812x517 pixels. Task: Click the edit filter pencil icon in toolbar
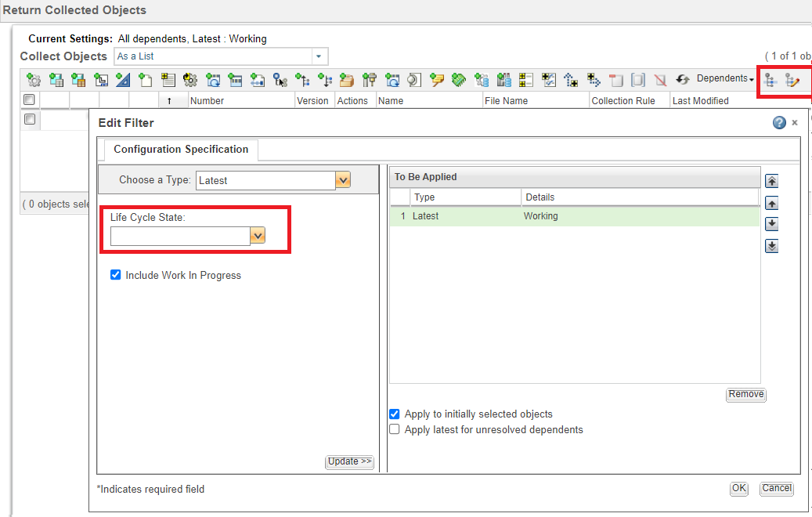[x=792, y=80]
